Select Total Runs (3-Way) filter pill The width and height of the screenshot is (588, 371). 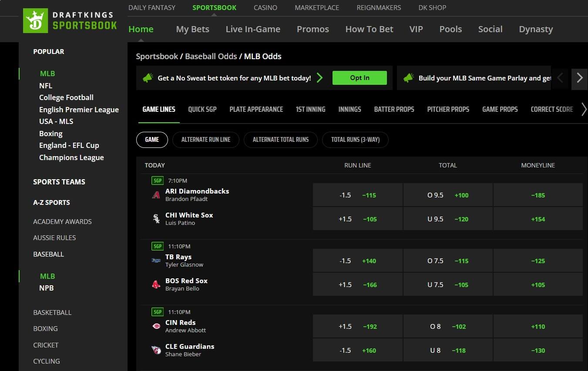(355, 140)
